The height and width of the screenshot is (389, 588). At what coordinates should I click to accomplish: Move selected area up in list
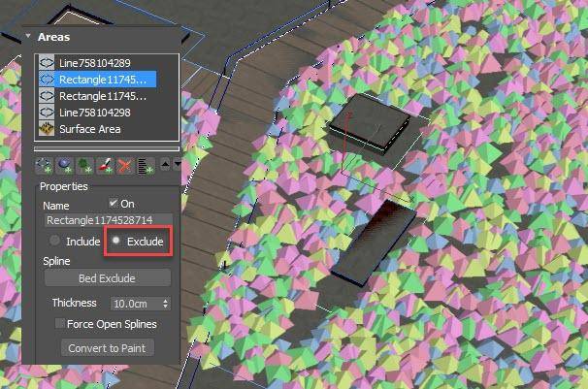[165, 165]
